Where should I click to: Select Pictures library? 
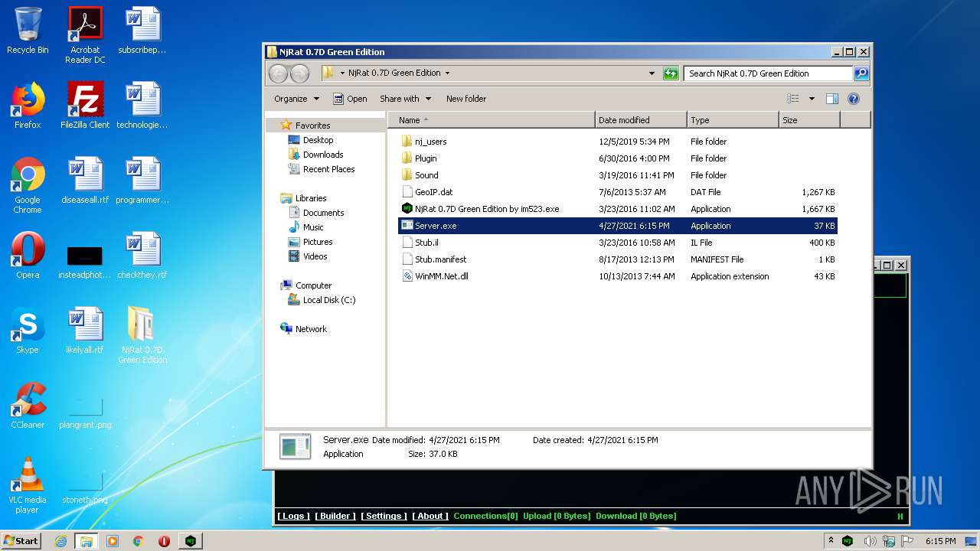click(317, 242)
